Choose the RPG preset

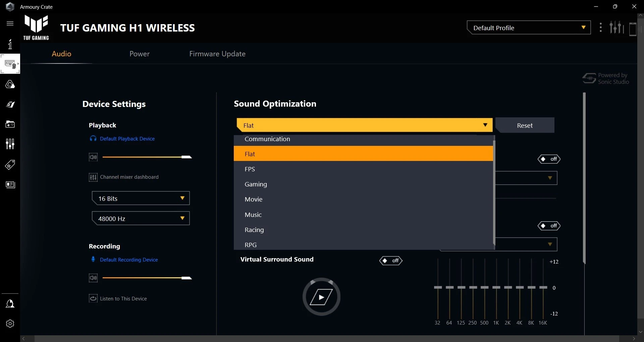pyautogui.click(x=363, y=244)
